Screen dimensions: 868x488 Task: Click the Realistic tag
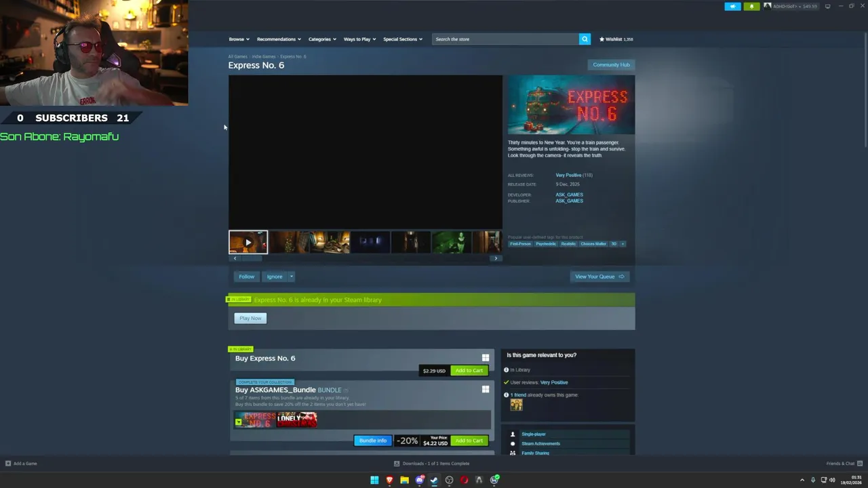tap(568, 244)
